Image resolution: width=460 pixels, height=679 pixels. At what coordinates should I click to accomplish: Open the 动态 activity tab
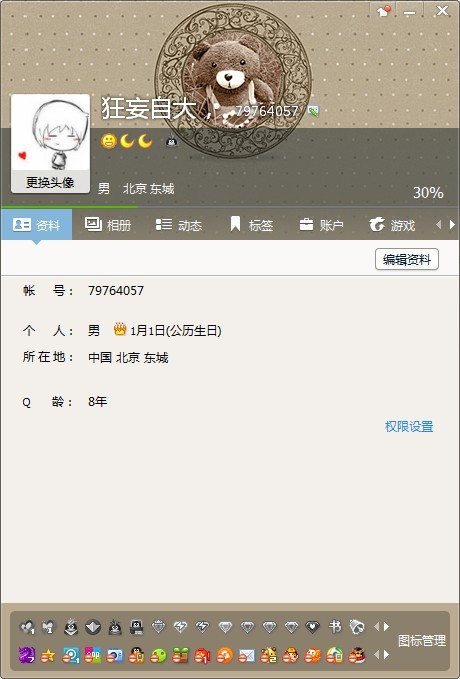pyautogui.click(x=178, y=225)
